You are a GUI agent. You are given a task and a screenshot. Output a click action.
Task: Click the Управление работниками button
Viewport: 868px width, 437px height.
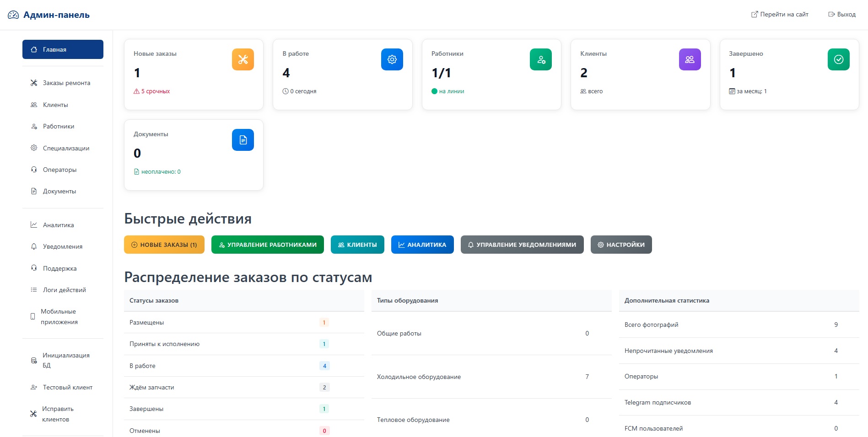pos(268,245)
